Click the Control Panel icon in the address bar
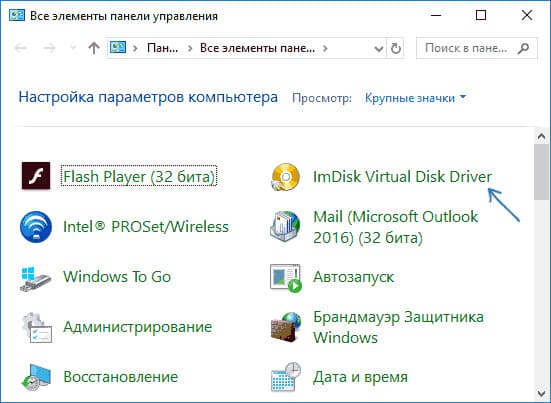 coord(118,47)
